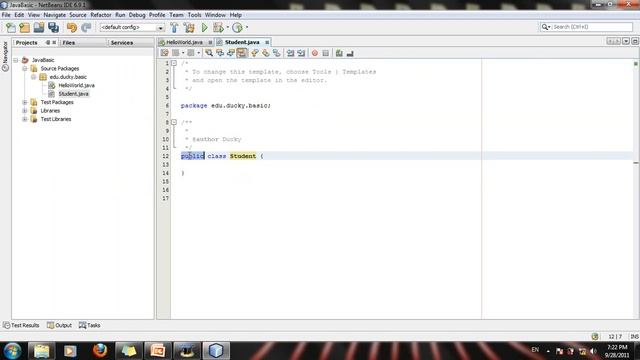Viewport: 640px width, 360px height.
Task: Go to next bookmark icon
Action: coord(266,53)
